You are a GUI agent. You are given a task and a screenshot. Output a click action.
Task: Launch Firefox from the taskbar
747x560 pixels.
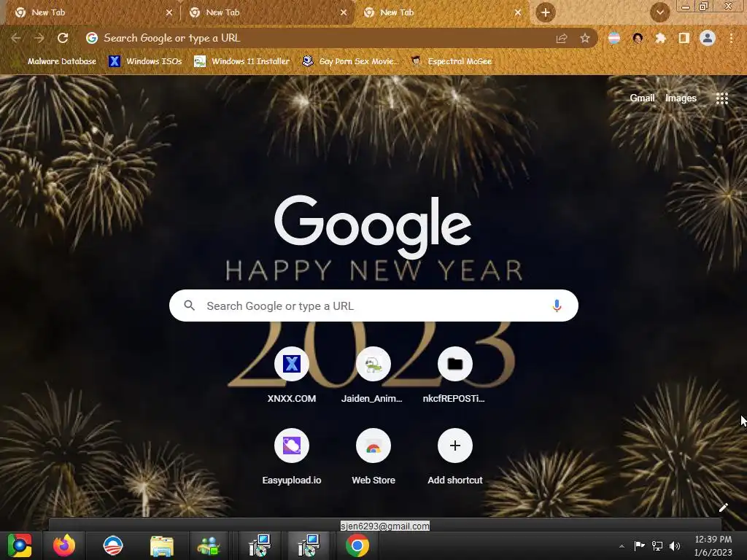click(x=64, y=545)
